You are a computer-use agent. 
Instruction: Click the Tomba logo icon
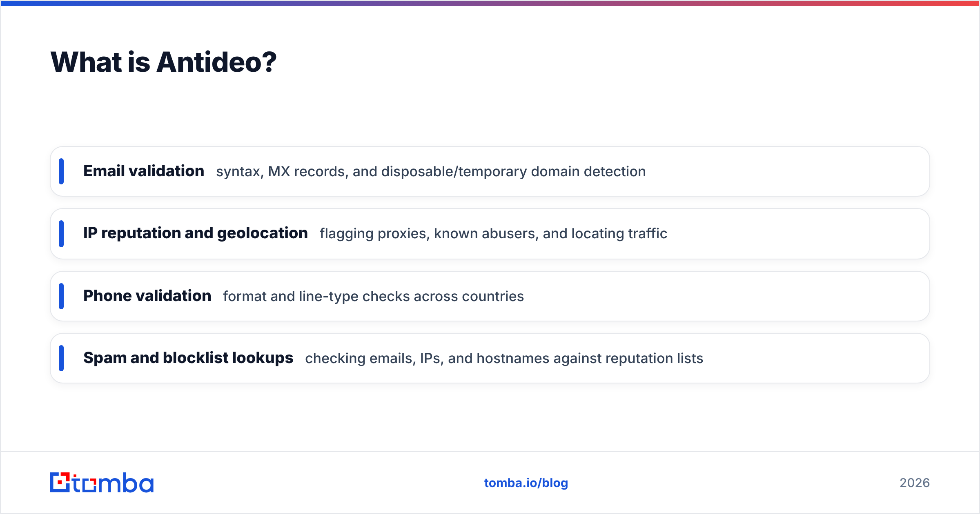tap(60, 483)
